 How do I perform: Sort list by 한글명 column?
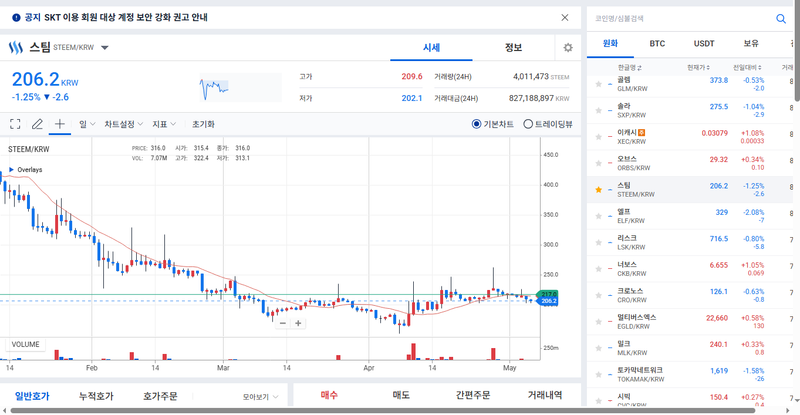[x=629, y=67]
